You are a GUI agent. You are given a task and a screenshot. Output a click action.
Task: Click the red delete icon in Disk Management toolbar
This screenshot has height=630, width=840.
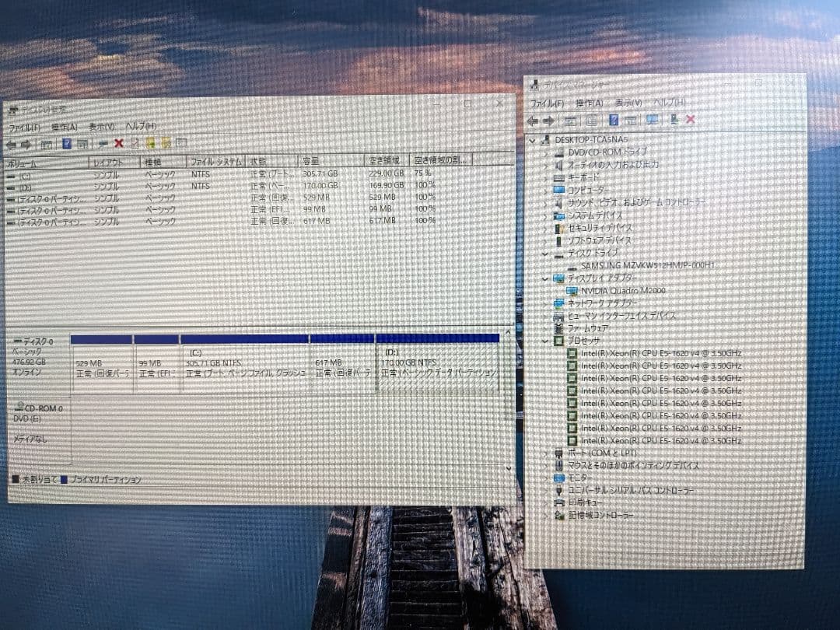[x=117, y=144]
